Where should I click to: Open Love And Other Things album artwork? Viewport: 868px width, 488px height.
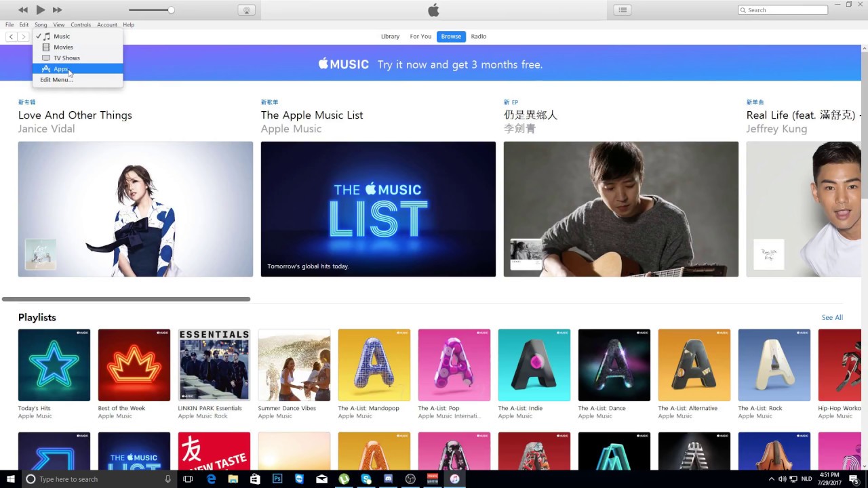(x=136, y=209)
